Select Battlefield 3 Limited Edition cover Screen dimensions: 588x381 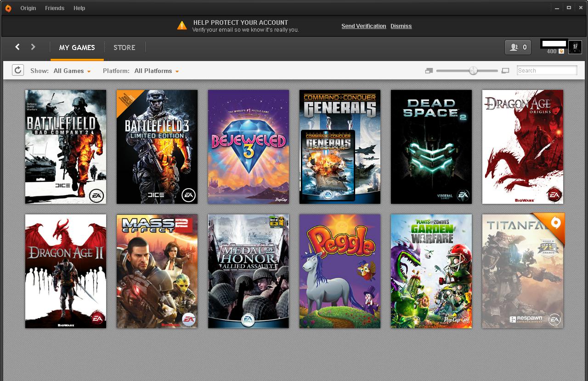[157, 147]
